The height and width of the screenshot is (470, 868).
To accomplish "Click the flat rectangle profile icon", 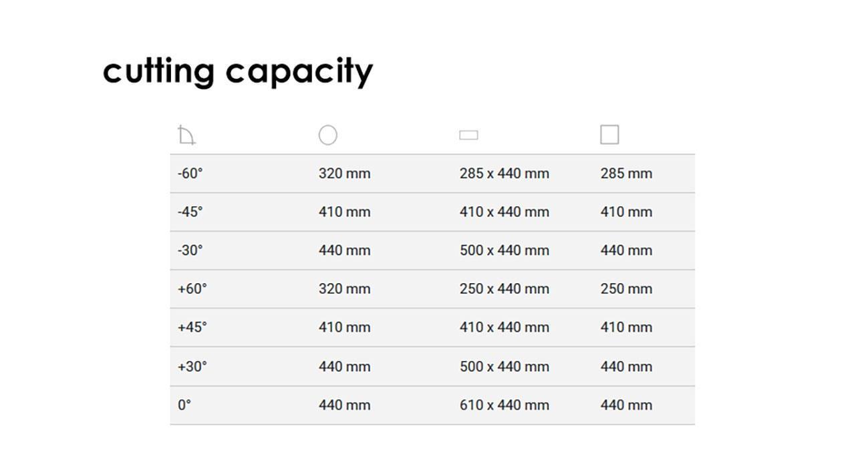I will [468, 135].
